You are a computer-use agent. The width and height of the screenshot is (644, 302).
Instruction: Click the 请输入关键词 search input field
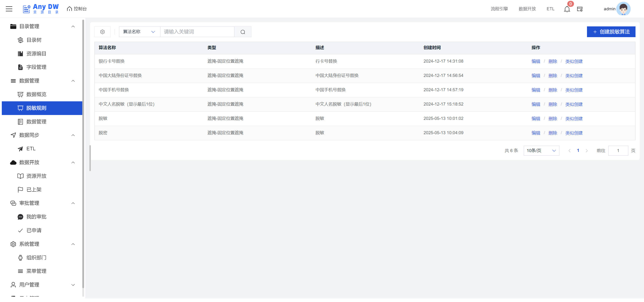197,32
